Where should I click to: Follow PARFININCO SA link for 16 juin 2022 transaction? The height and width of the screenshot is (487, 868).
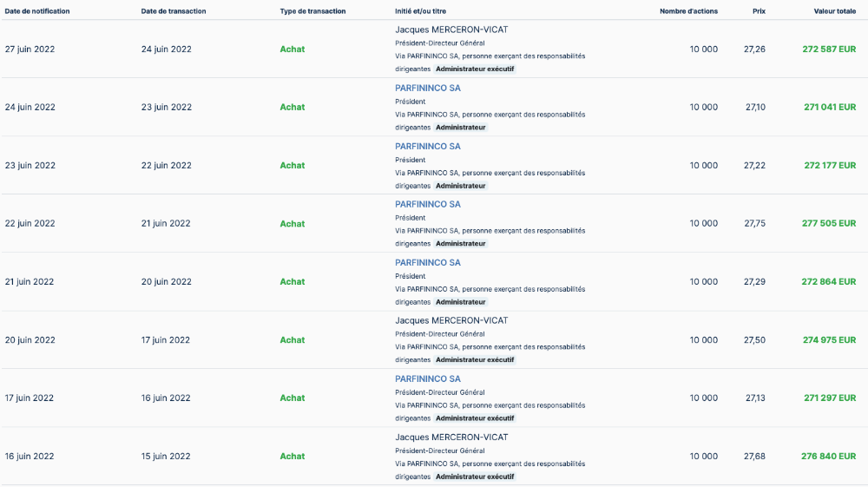[428, 378]
